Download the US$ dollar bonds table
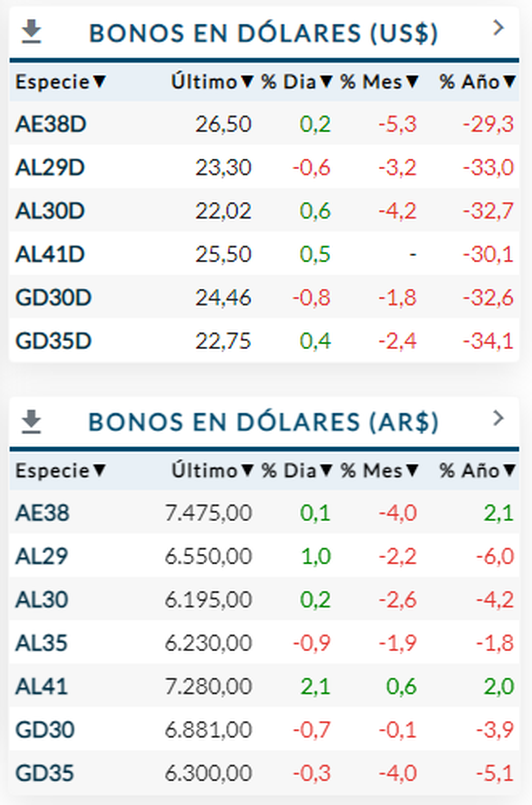The width and height of the screenshot is (532, 805). pos(31,32)
